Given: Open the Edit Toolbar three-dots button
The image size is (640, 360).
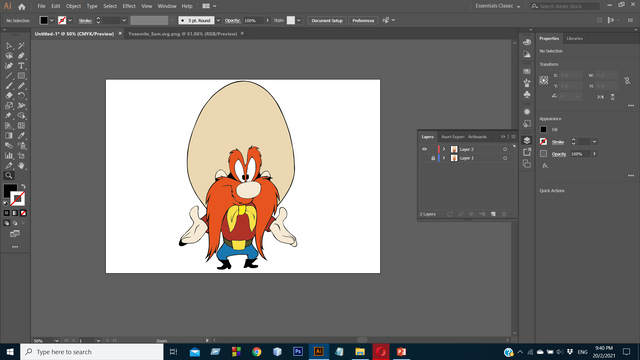Looking at the screenshot, I should click(15, 247).
